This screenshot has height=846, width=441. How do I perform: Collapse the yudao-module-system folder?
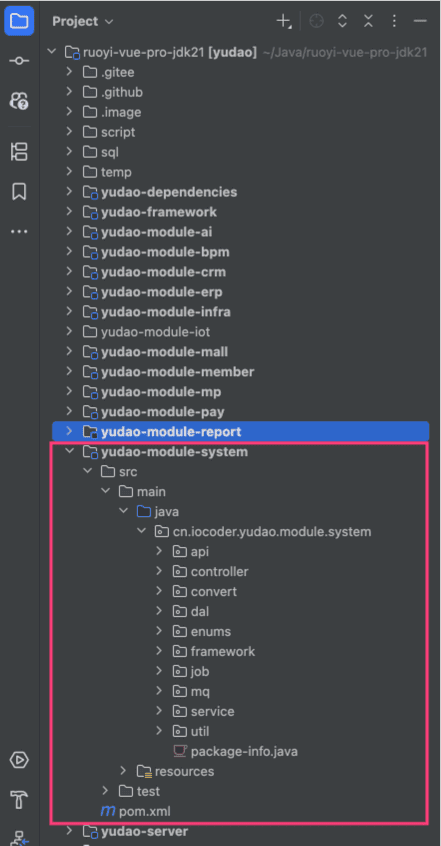pyautogui.click(x=69, y=451)
